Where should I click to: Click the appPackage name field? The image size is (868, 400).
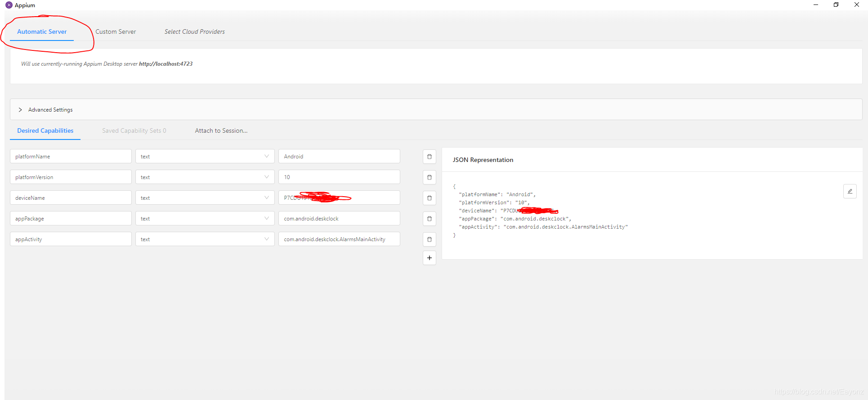tap(71, 219)
